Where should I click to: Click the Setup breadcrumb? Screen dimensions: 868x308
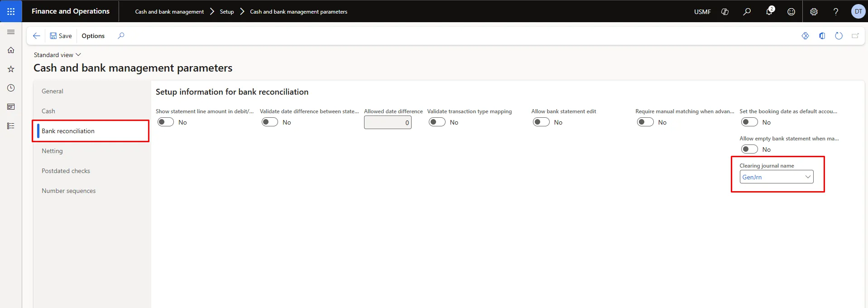[227, 12]
